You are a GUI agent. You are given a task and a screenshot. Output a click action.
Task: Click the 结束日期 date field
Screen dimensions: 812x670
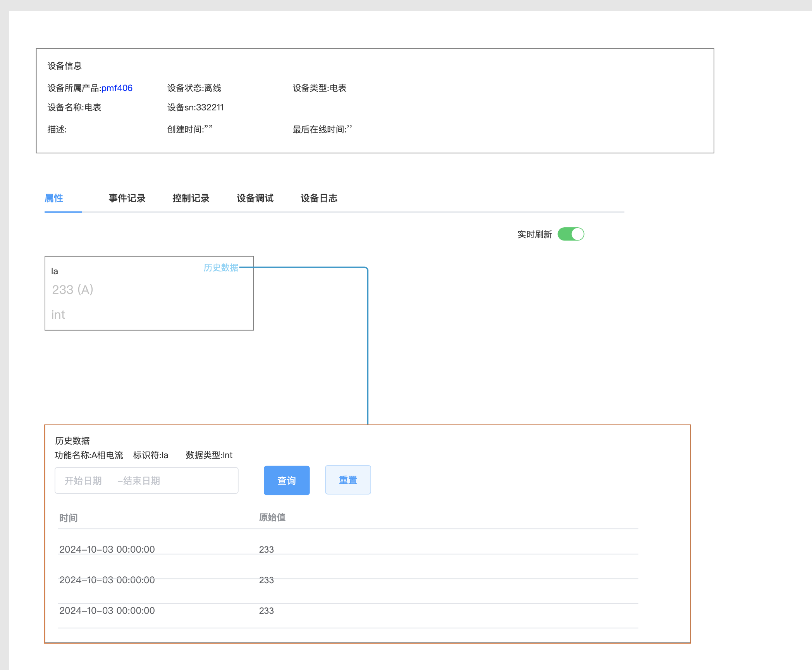pyautogui.click(x=141, y=481)
